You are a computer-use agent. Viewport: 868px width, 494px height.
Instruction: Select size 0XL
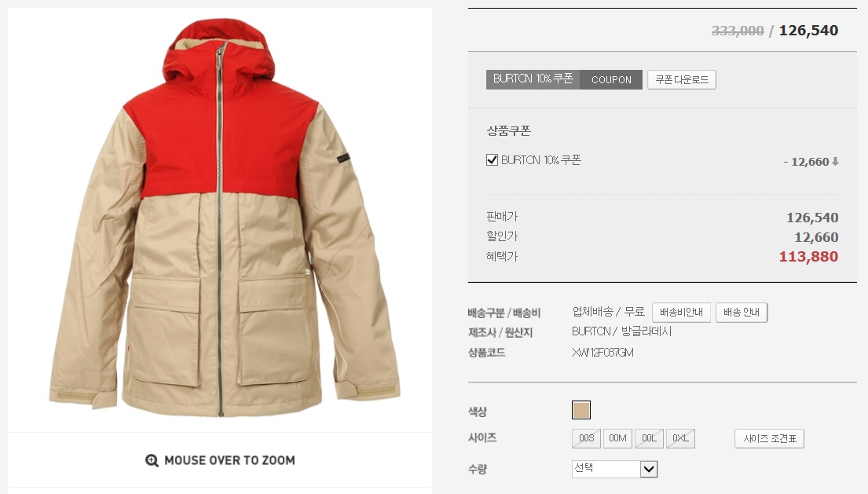(680, 439)
